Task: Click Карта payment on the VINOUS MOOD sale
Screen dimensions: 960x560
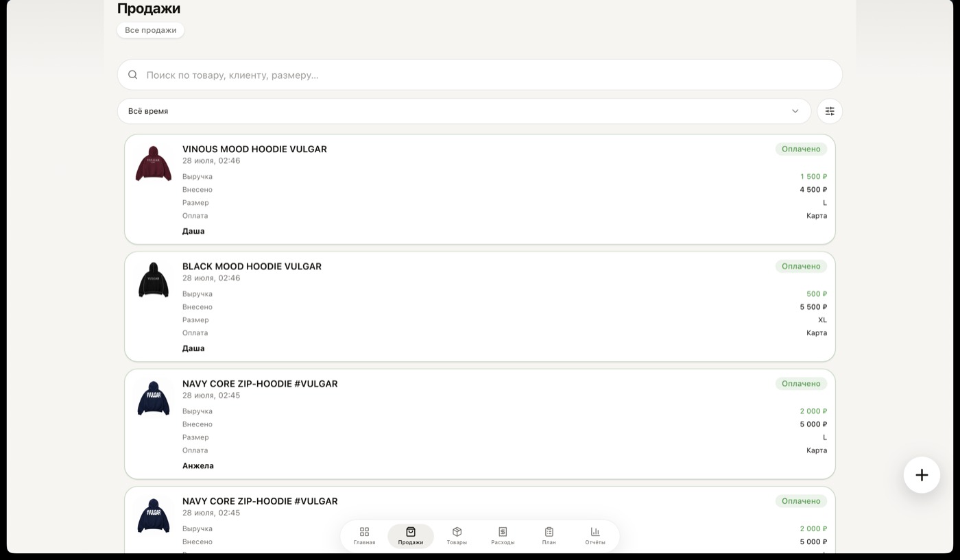Action: pyautogui.click(x=817, y=216)
